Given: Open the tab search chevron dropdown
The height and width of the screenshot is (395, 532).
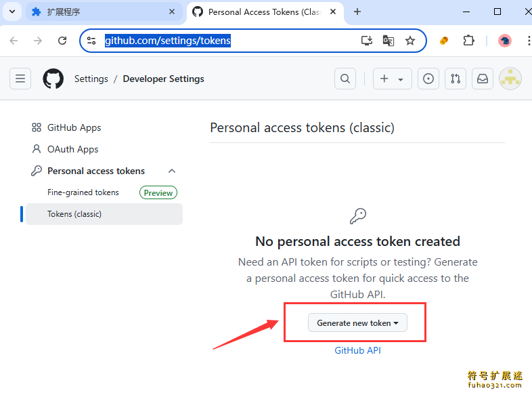Looking at the screenshot, I should tap(12, 12).
